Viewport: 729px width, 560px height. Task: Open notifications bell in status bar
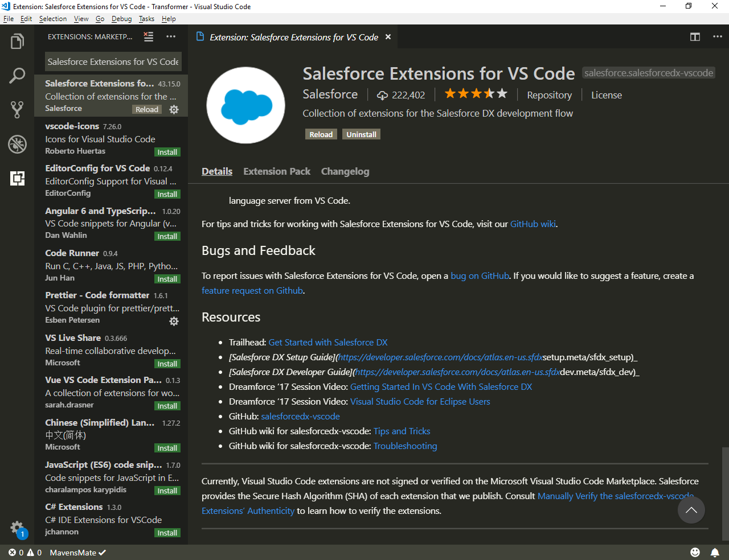coord(715,552)
